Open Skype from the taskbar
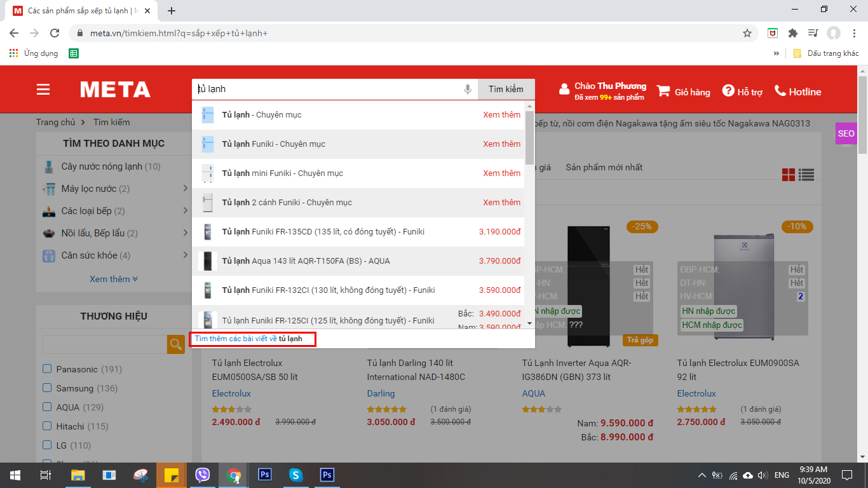This screenshot has height=488, width=868. click(295, 475)
